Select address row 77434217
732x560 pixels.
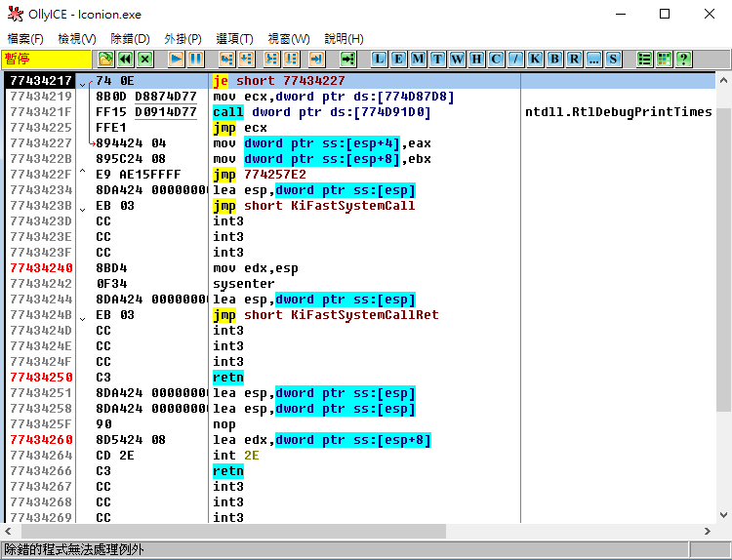coord(41,81)
